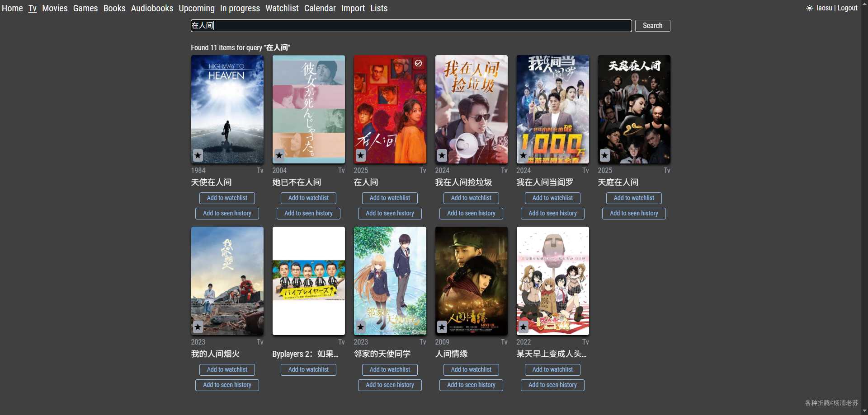This screenshot has height=415, width=868.
Task: Add 她已不在人间 to seen history
Action: coord(308,214)
